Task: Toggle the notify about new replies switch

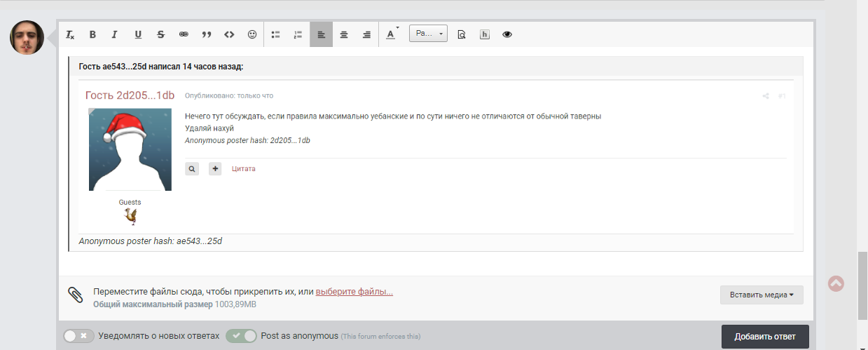Action: 78,336
